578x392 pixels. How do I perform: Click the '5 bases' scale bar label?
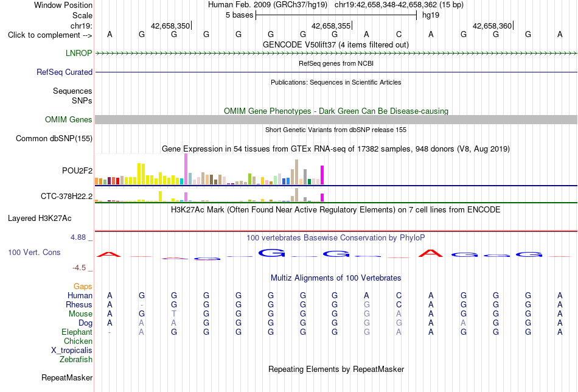(240, 15)
